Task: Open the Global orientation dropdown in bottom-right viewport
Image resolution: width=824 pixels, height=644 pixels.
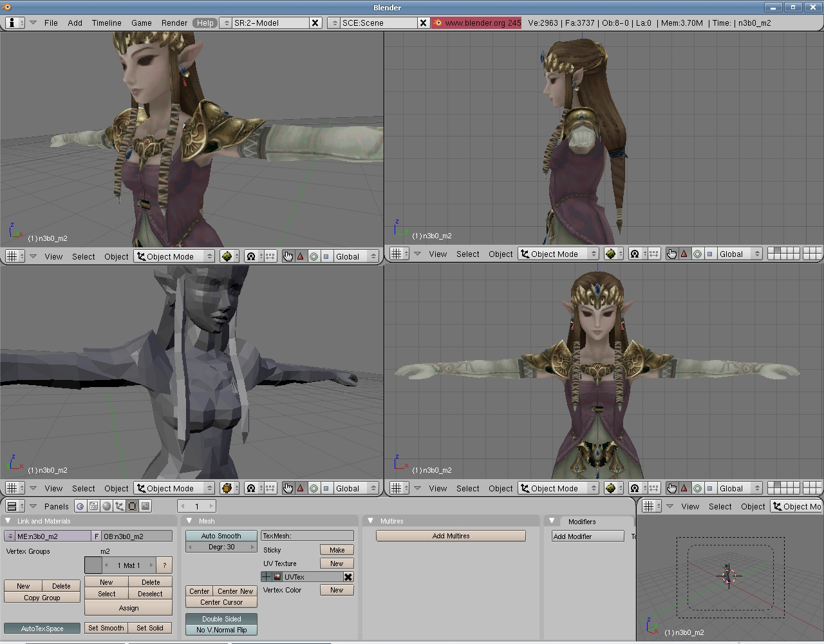Action: coord(739,488)
